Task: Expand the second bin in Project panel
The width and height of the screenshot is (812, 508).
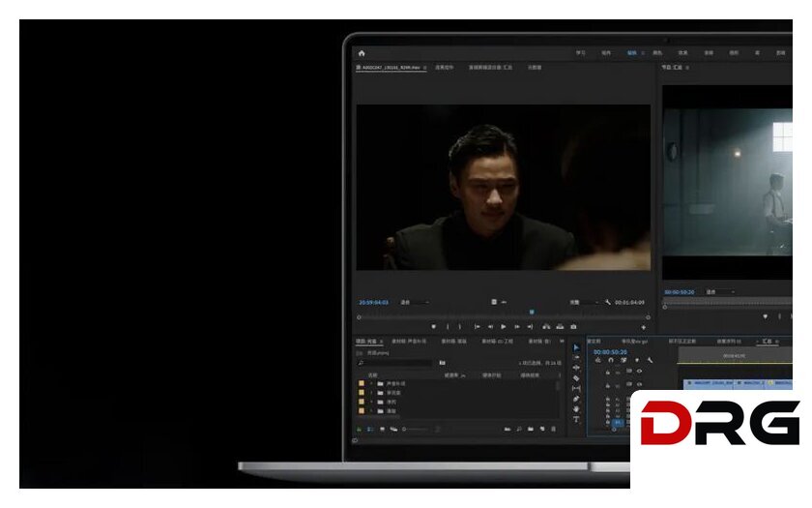Action: coord(371,393)
